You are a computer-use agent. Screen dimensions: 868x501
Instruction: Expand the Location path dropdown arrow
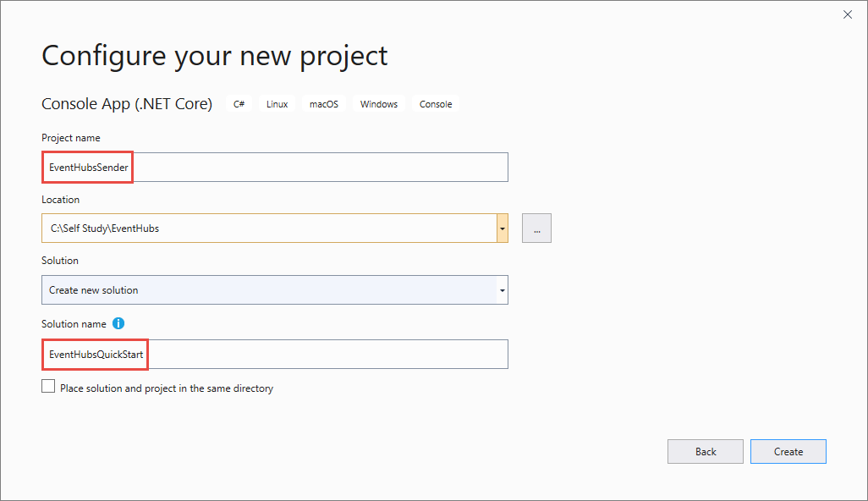503,228
